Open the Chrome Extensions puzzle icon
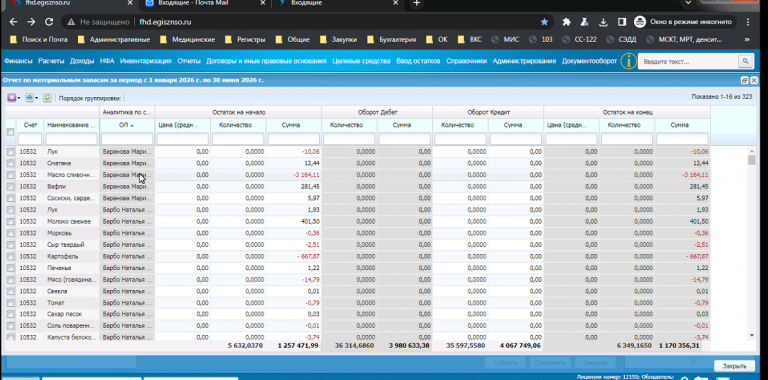The image size is (768, 380). (x=567, y=22)
